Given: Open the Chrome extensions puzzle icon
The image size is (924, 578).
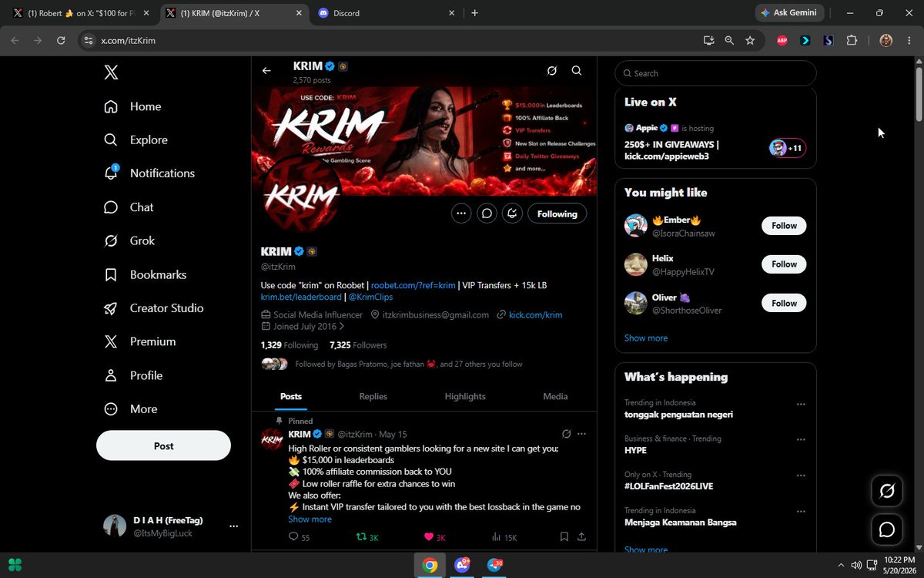Looking at the screenshot, I should [x=852, y=40].
